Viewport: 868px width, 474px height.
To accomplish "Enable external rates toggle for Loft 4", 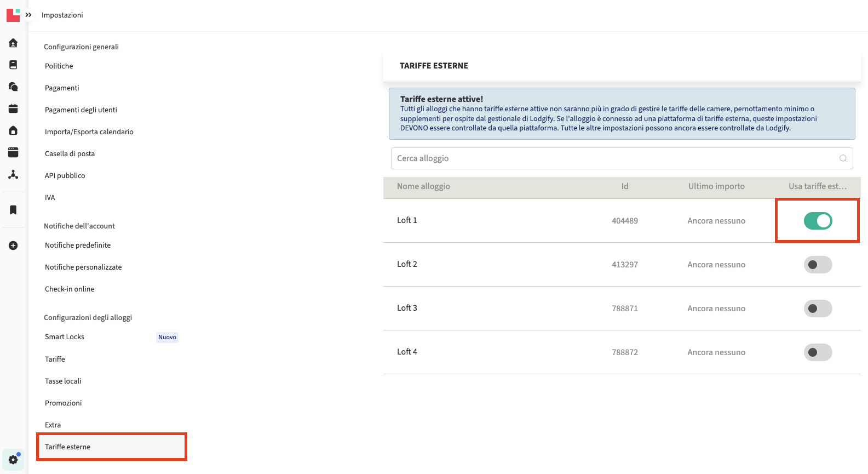I will [818, 352].
